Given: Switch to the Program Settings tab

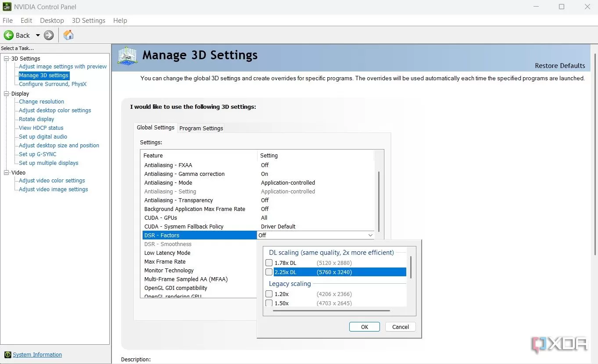Looking at the screenshot, I should (x=201, y=128).
